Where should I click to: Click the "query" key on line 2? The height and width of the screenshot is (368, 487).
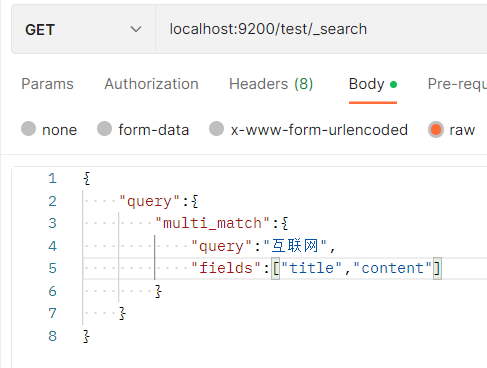click(149, 201)
